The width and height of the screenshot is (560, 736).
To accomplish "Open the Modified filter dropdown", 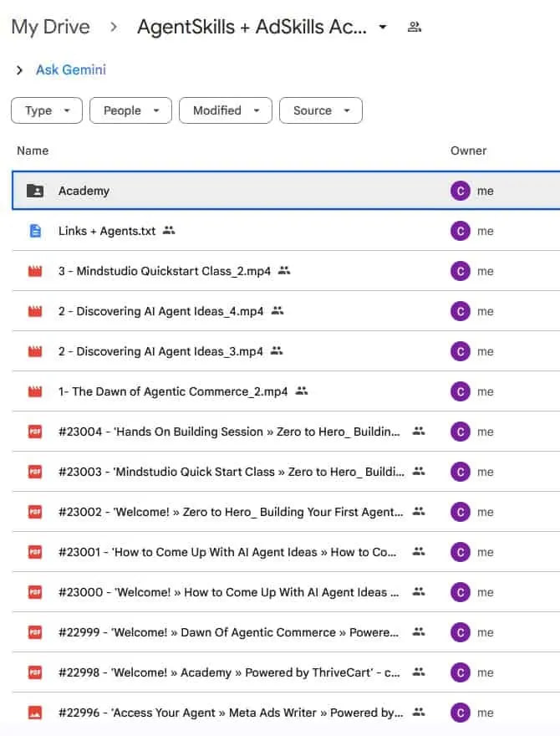I will pyautogui.click(x=225, y=110).
